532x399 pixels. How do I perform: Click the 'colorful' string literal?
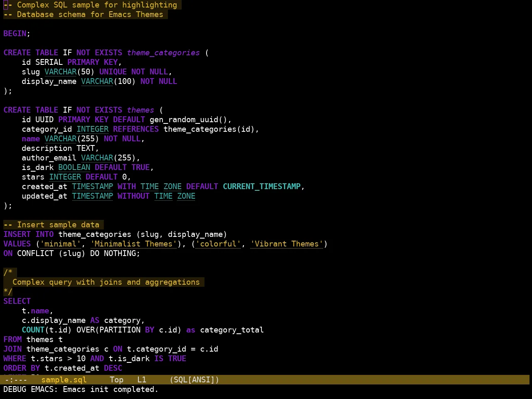tap(218, 244)
